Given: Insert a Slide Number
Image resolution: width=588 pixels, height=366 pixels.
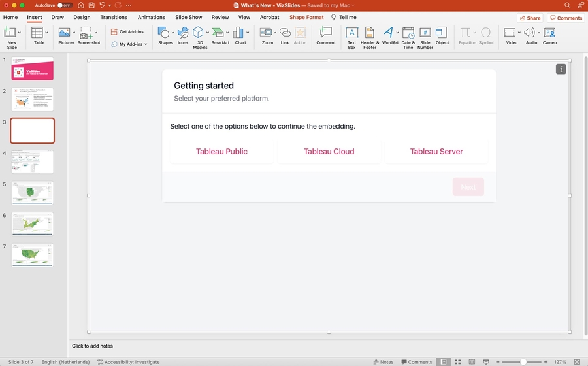Looking at the screenshot, I should 425,35.
